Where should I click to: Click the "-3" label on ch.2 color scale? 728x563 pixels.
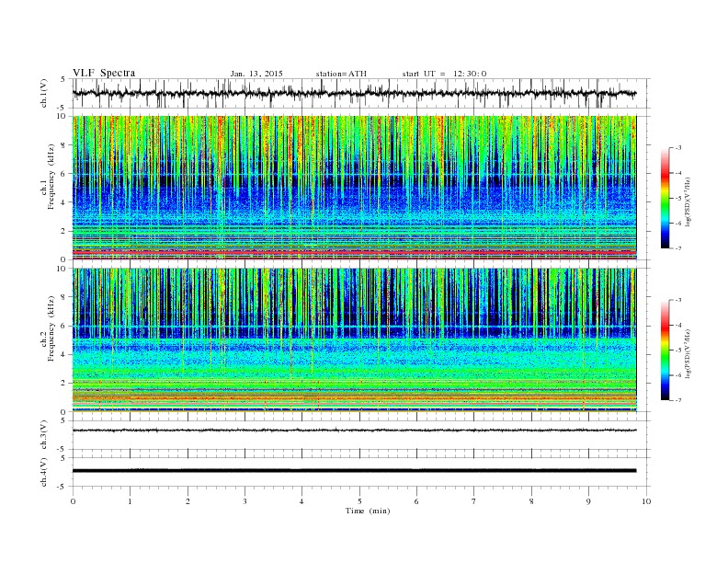[x=677, y=300]
